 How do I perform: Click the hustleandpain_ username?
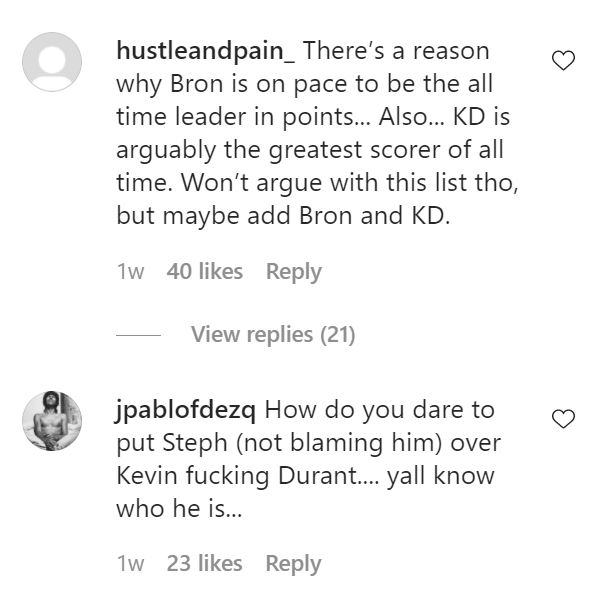pos(206,50)
